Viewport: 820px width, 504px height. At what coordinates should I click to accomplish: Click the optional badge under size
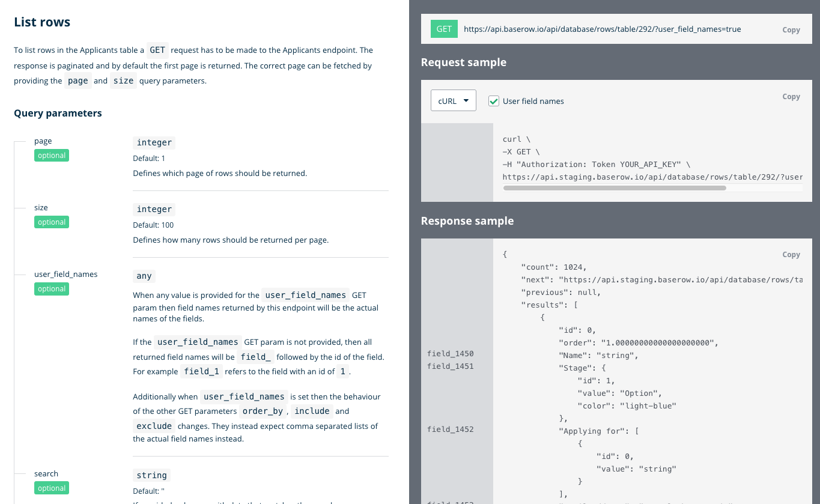click(52, 222)
